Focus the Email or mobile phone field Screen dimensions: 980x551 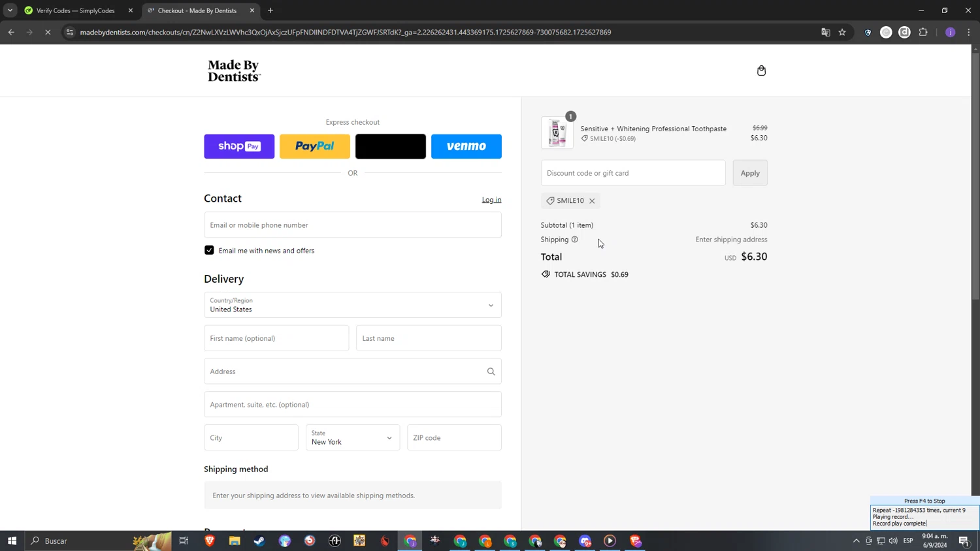[353, 225]
